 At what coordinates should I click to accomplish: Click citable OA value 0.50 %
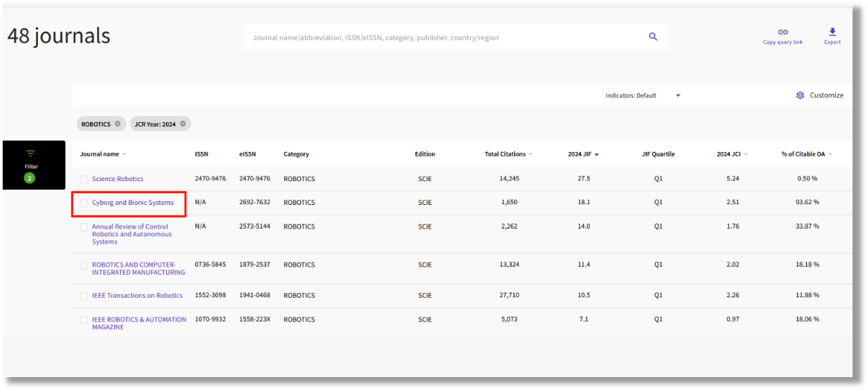(x=807, y=179)
